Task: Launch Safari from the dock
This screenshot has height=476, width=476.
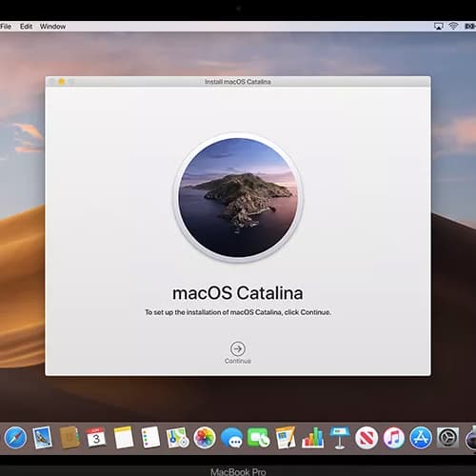Action: pos(15,438)
